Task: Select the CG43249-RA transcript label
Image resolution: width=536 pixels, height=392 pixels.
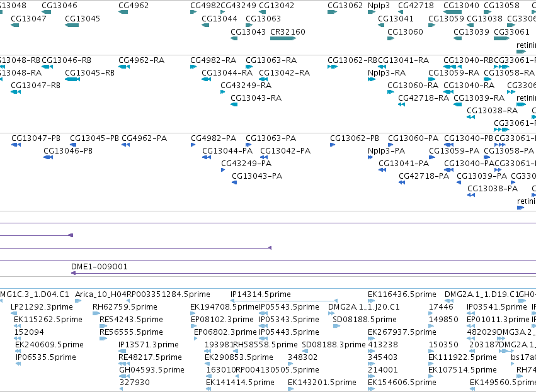Action: click(x=246, y=86)
